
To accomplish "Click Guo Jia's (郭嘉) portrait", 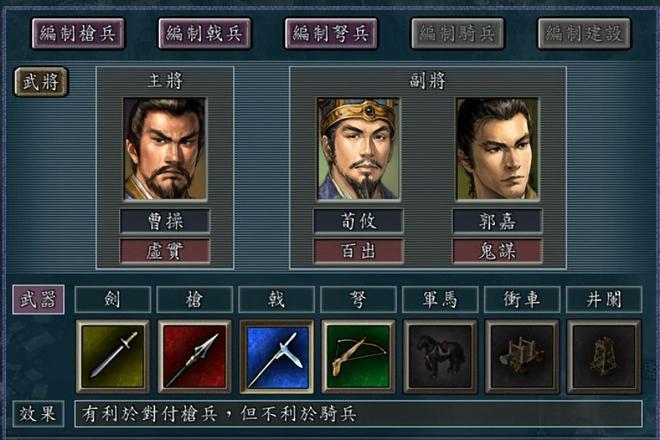I will [x=497, y=149].
